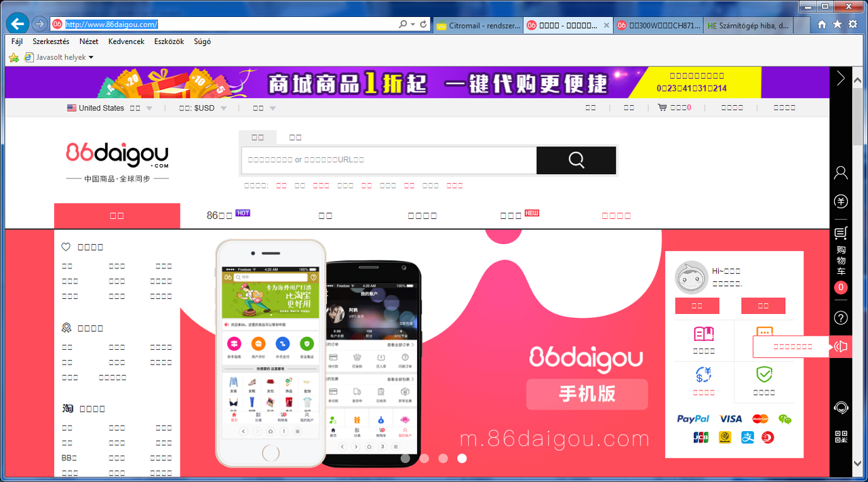
Task: Click the blue currency exchange icon
Action: point(704,374)
